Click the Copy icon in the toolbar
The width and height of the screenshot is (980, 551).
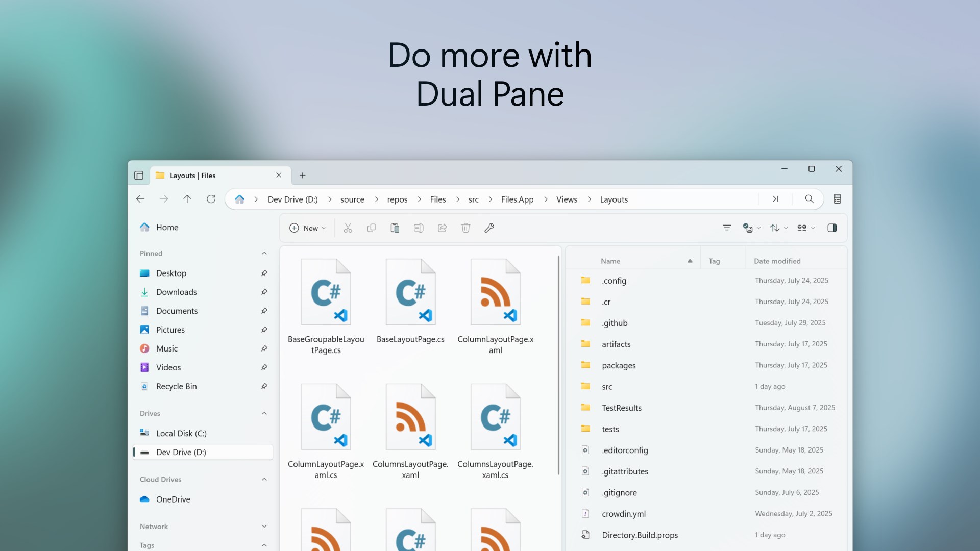point(372,228)
